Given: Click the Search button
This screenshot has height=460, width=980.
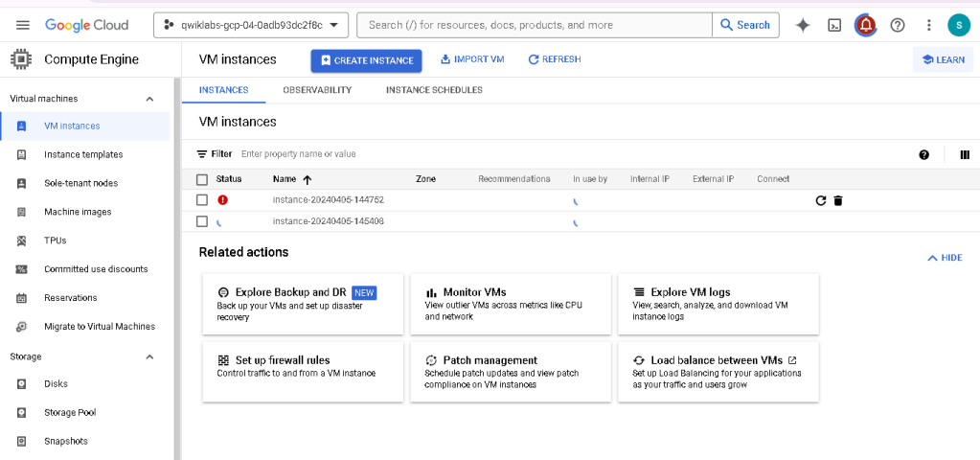Looking at the screenshot, I should [x=745, y=25].
